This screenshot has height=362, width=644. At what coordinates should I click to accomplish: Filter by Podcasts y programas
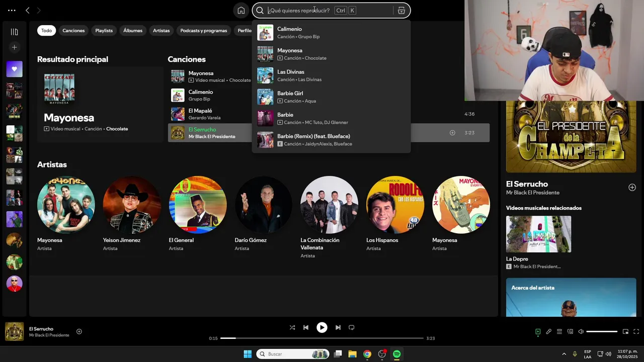(204, 31)
